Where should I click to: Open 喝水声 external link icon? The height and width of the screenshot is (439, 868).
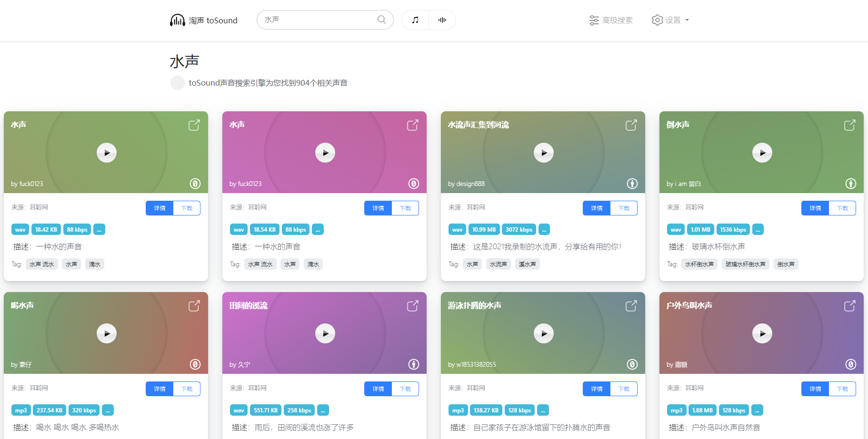point(194,306)
